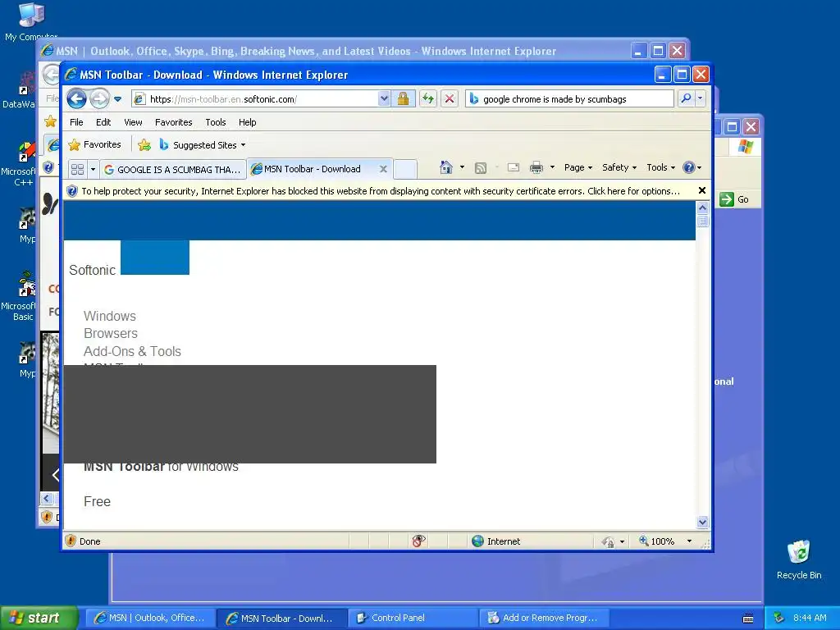Open the search provider dropdown arrow
The width and height of the screenshot is (840, 630).
point(700,98)
